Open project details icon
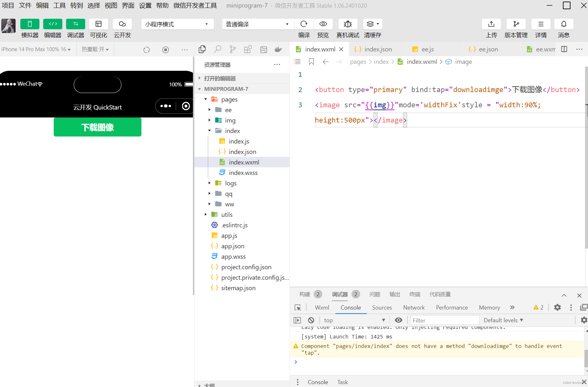This screenshot has width=588, height=387. (541, 24)
